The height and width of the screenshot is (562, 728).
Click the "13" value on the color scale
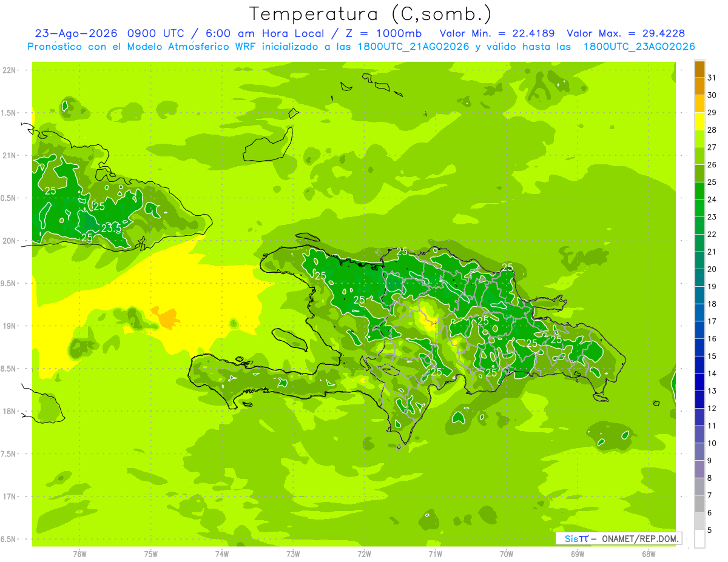pos(712,391)
